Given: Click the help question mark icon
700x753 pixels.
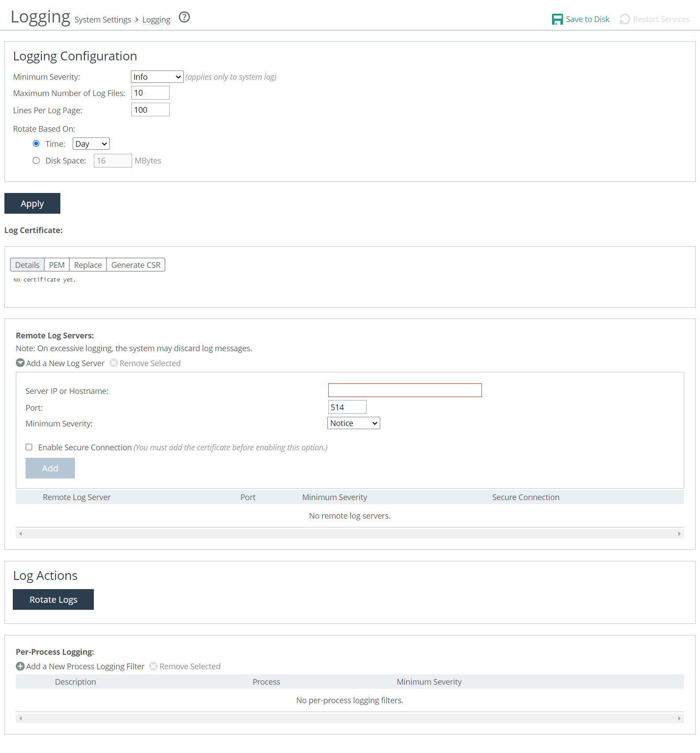Looking at the screenshot, I should click(x=184, y=17).
